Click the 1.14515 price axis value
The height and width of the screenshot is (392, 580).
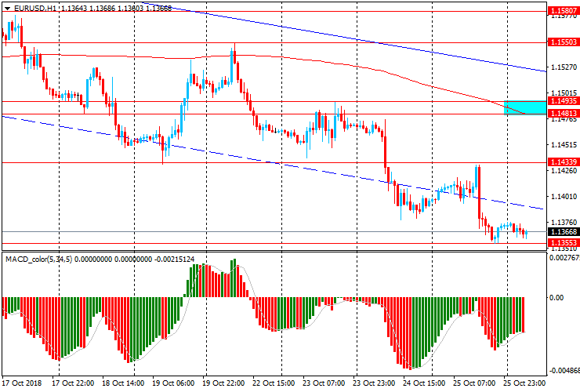[x=564, y=145]
